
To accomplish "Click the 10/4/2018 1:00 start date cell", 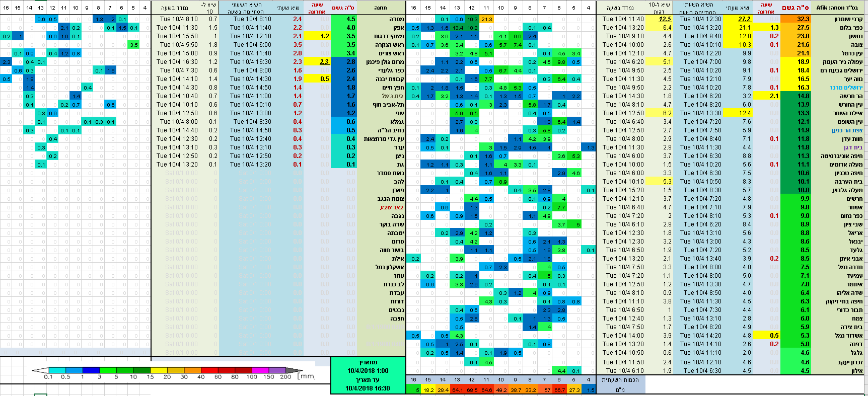I will point(368,371).
